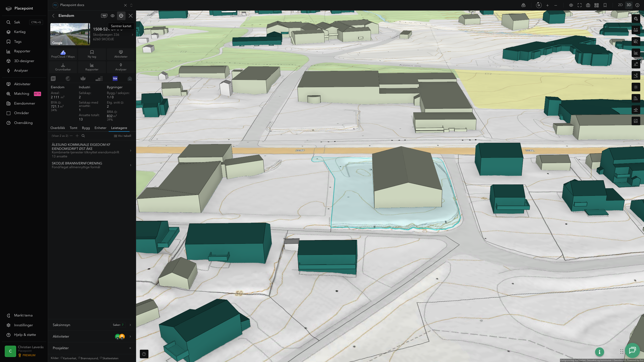Click the stepped bars icon in property panel
The image size is (644, 362).
pyautogui.click(x=99, y=79)
